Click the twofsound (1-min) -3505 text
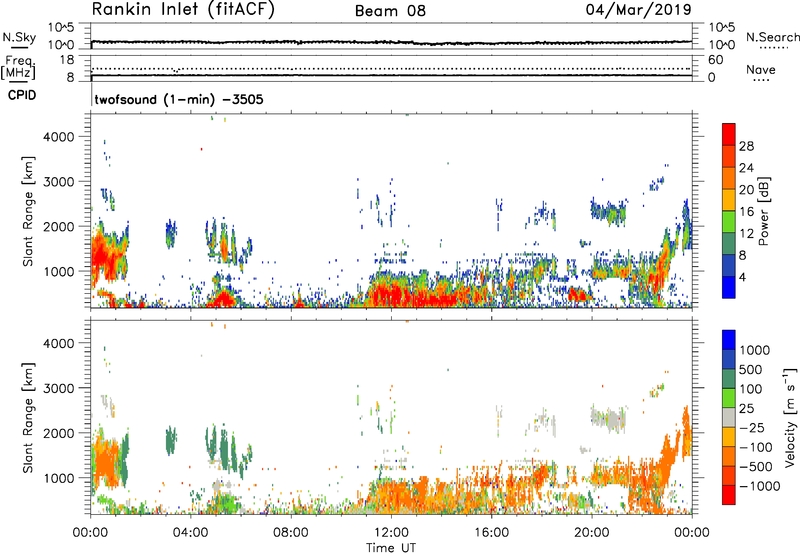Screen dimensions: 800x554 click(x=179, y=99)
